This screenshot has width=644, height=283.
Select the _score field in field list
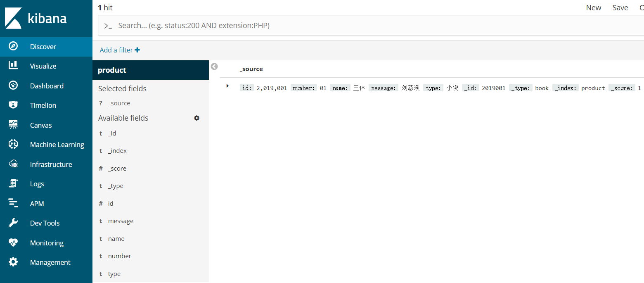117,169
